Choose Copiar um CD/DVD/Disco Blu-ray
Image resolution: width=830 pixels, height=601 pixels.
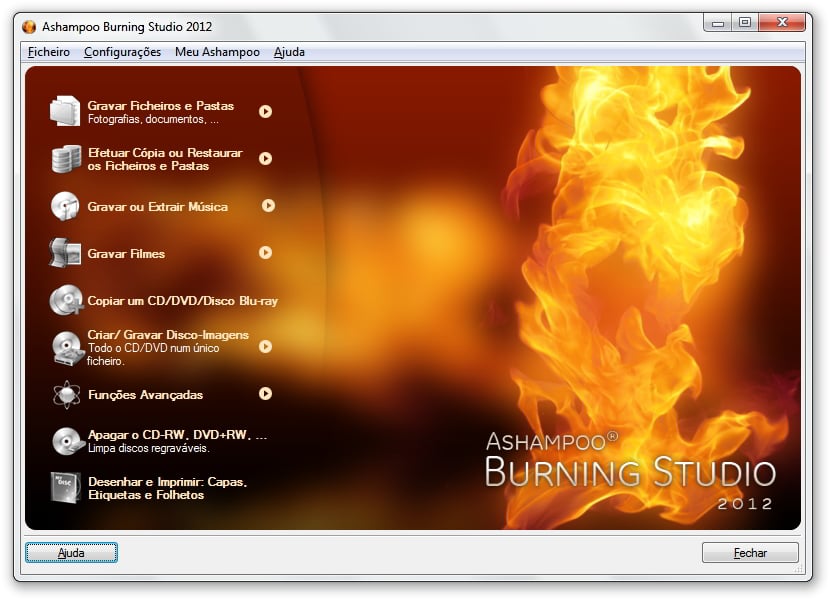tap(183, 301)
